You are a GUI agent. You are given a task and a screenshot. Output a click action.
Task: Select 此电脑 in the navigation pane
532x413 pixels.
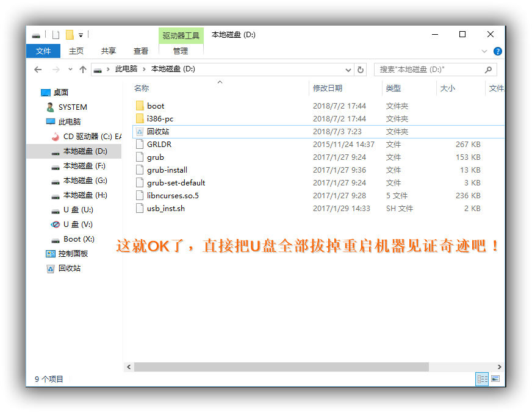(63, 122)
